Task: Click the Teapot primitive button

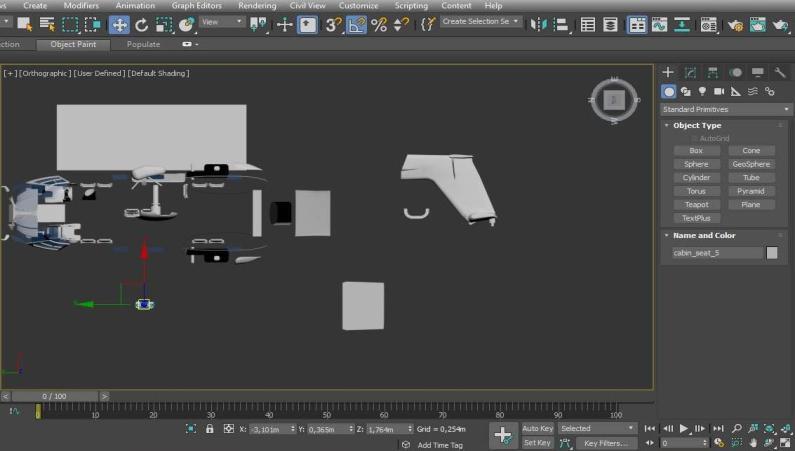Action: tap(696, 205)
